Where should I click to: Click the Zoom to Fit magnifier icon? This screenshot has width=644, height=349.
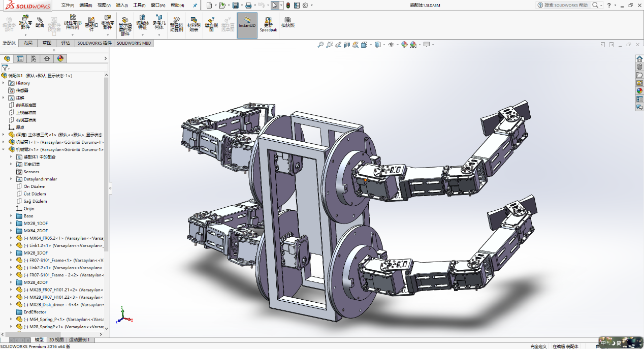320,45
